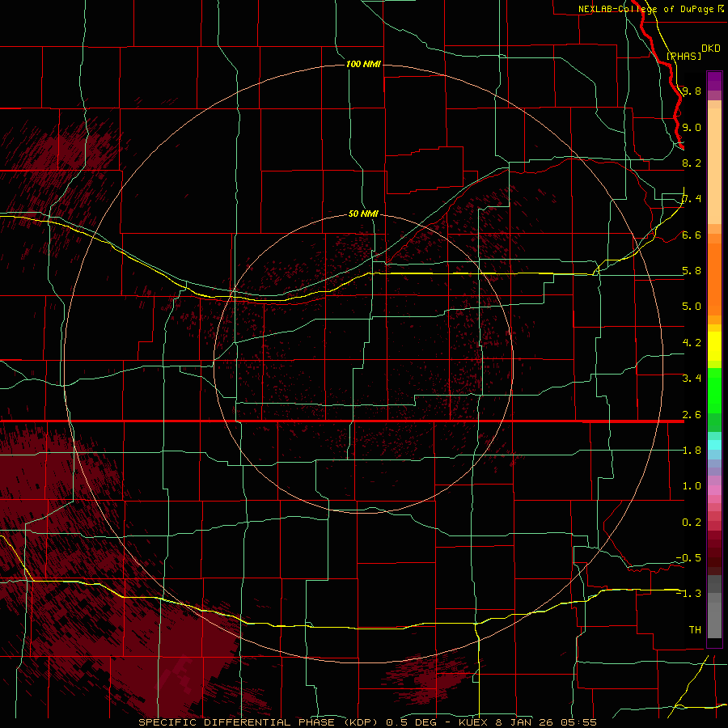Screen dimensions: 728x728
Task: Click the -0.5 value on the color scale
Action: [688, 558]
